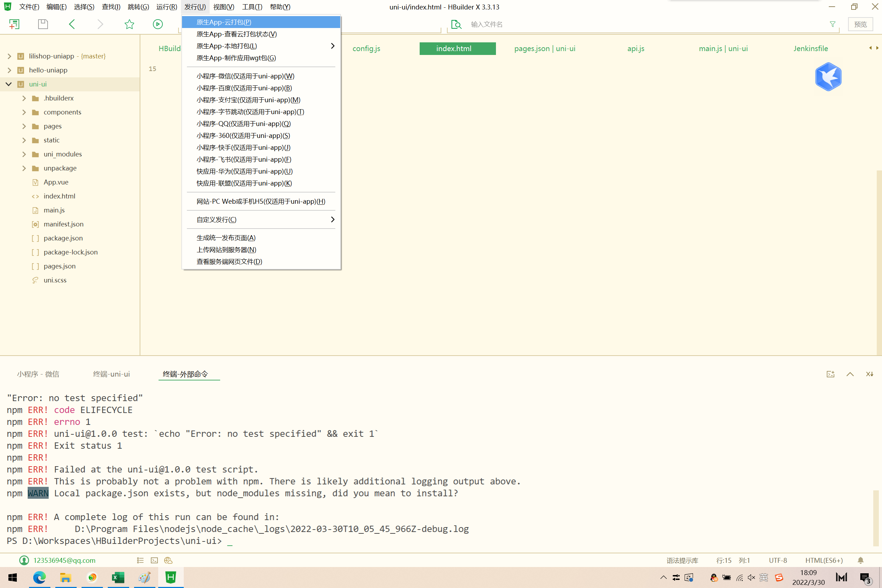Screen dimensions: 882x588
Task: Open Excel from the taskbar
Action: point(118,577)
